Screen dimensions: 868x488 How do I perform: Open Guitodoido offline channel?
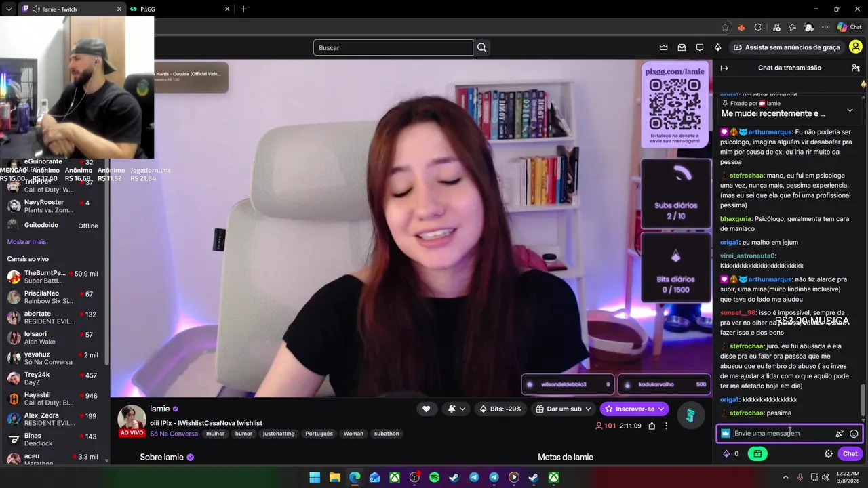(53, 226)
